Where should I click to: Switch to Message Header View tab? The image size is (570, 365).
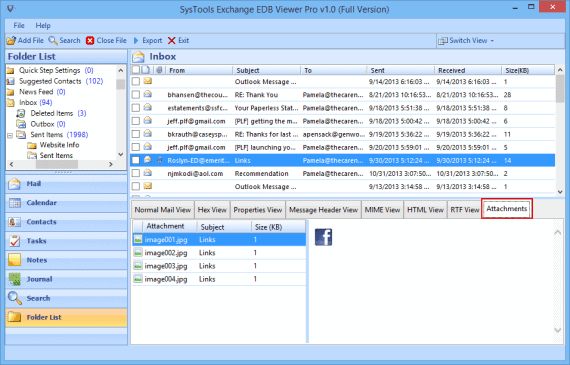point(324,210)
